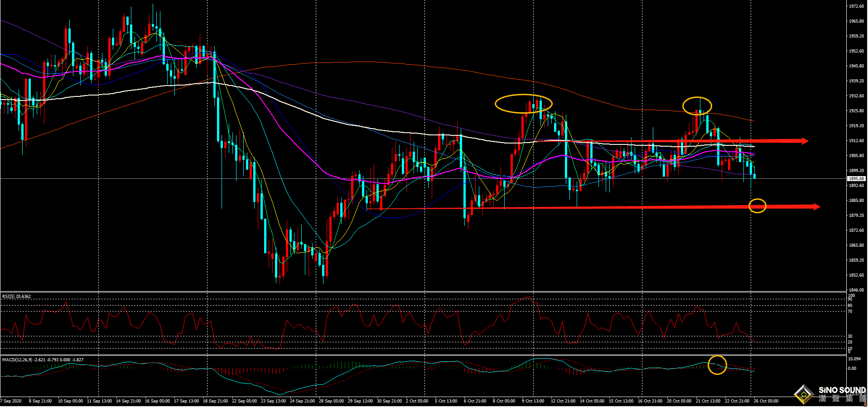
Task: Click the orange circle on the lower red support line
Action: pos(757,206)
